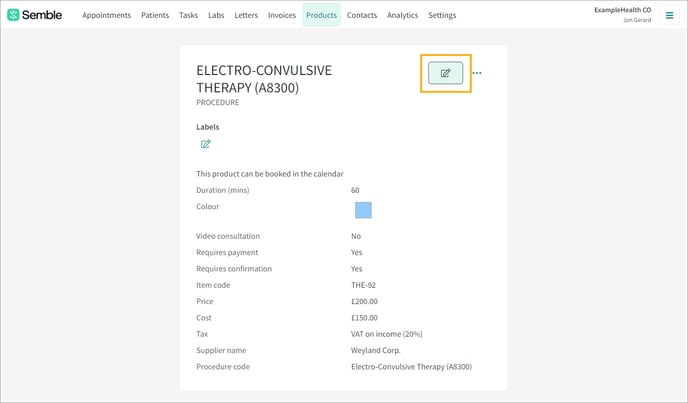Open the Appointments tab
This screenshot has height=403, width=688.
point(107,15)
